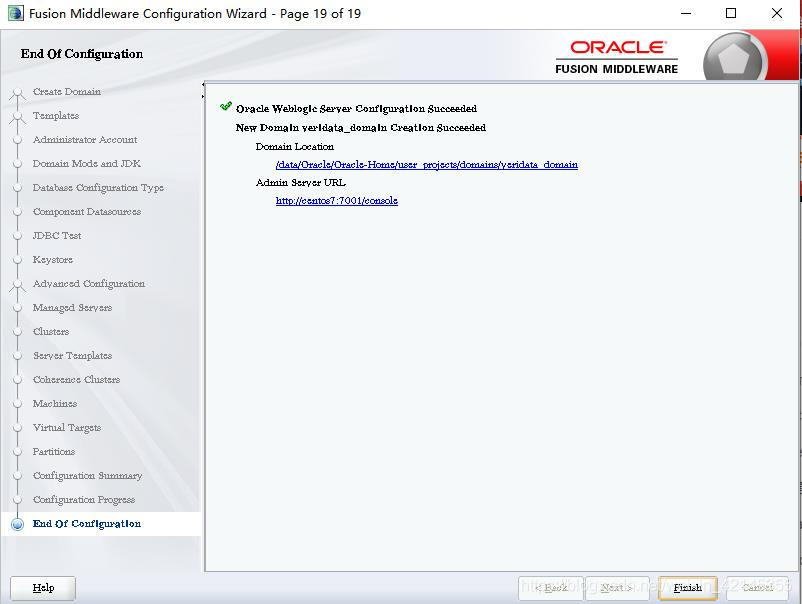Click the 'Domain Location' label
802x604 pixels.
(295, 147)
